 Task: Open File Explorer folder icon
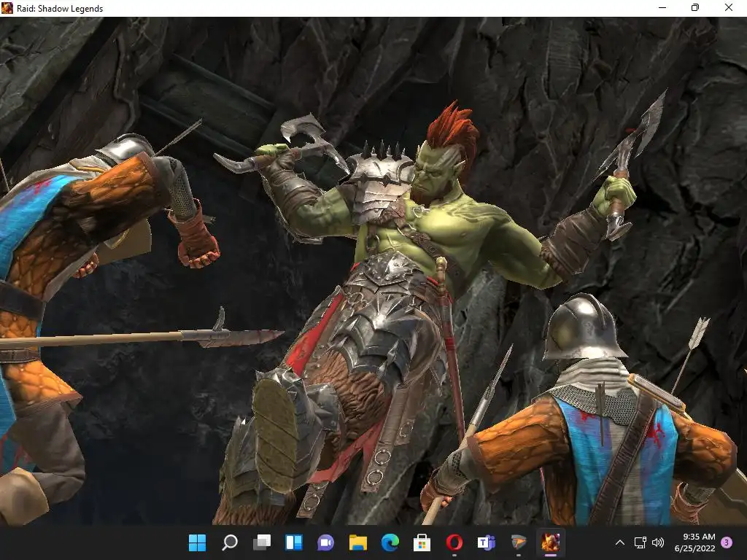coord(357,542)
